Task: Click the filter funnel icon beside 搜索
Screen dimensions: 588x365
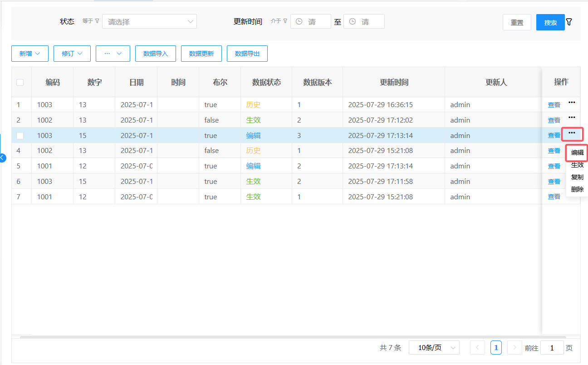Action: pos(569,22)
